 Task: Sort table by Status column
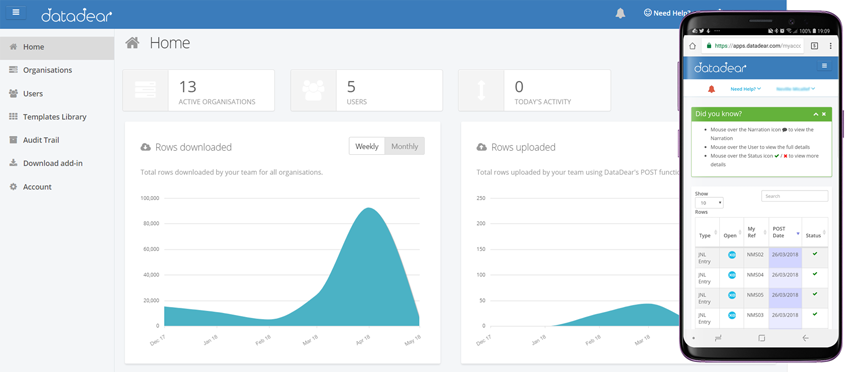click(x=815, y=233)
